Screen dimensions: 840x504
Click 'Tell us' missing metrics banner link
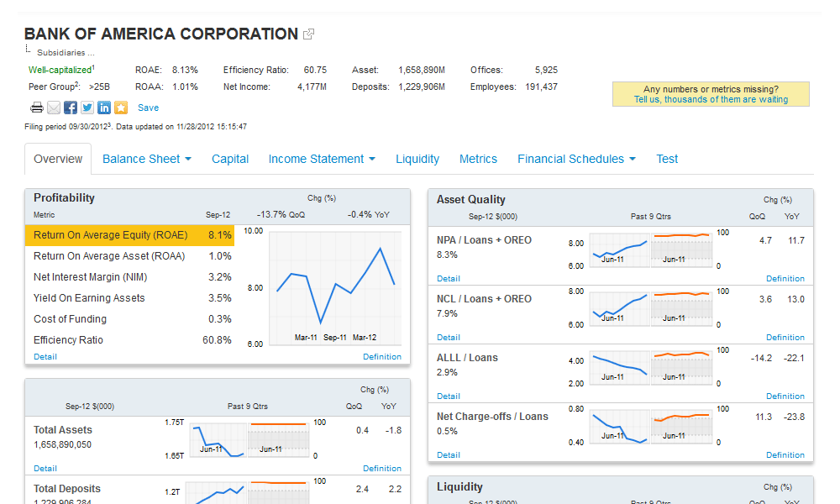click(x=711, y=99)
